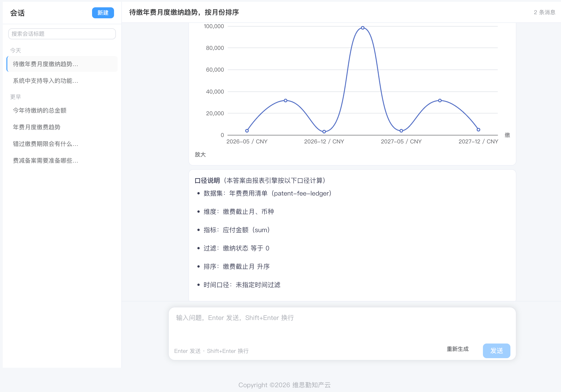This screenshot has width=561, height=392.
Task: Click the text 维度：缴费截止月、币种
Action: [x=239, y=212]
